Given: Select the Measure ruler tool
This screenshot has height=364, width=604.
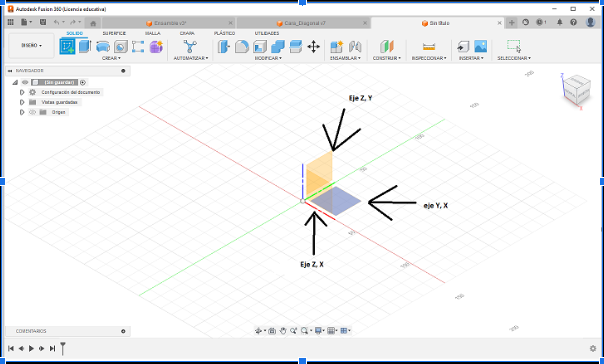Looking at the screenshot, I should (429, 47).
